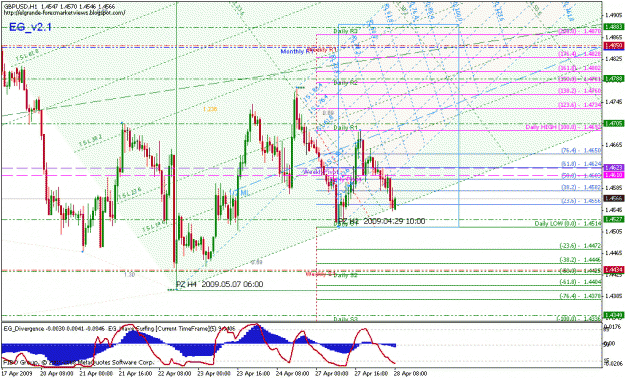Click the (61.8) - 1.4624 fib label
Image resolution: width=625 pixels, height=378 pixels.
[581, 164]
